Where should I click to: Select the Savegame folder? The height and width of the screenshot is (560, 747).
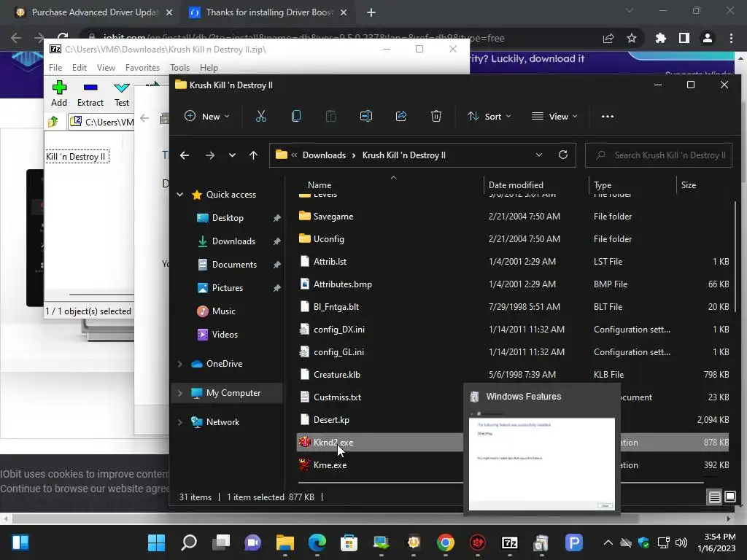pos(333,216)
